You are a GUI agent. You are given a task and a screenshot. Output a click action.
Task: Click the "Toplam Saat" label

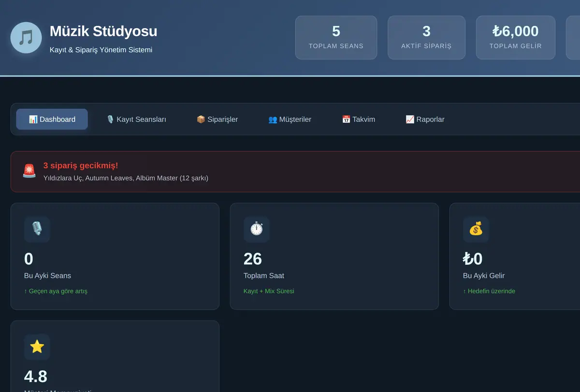264,276
